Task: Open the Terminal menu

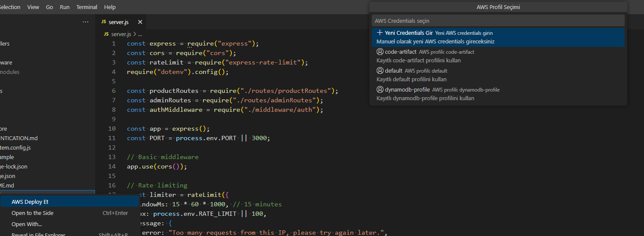Action: pos(87,7)
